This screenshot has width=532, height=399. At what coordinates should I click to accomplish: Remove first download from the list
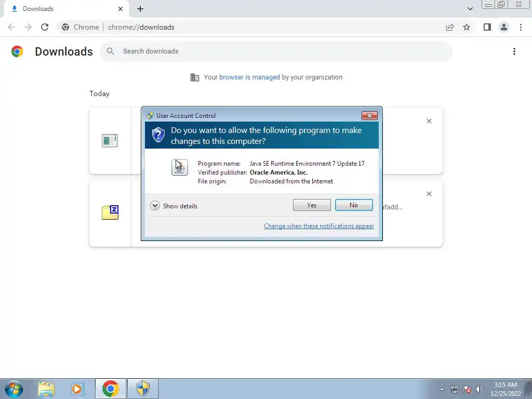(x=429, y=121)
